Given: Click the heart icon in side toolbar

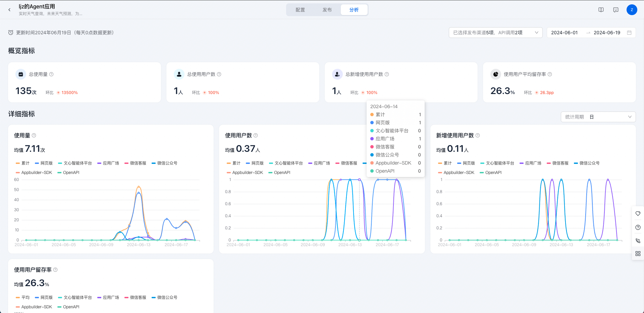Looking at the screenshot, I should (x=638, y=214).
